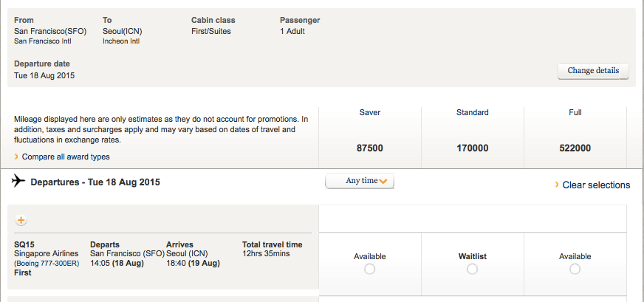Click the Saver column header
This screenshot has width=644, height=302.
370,112
